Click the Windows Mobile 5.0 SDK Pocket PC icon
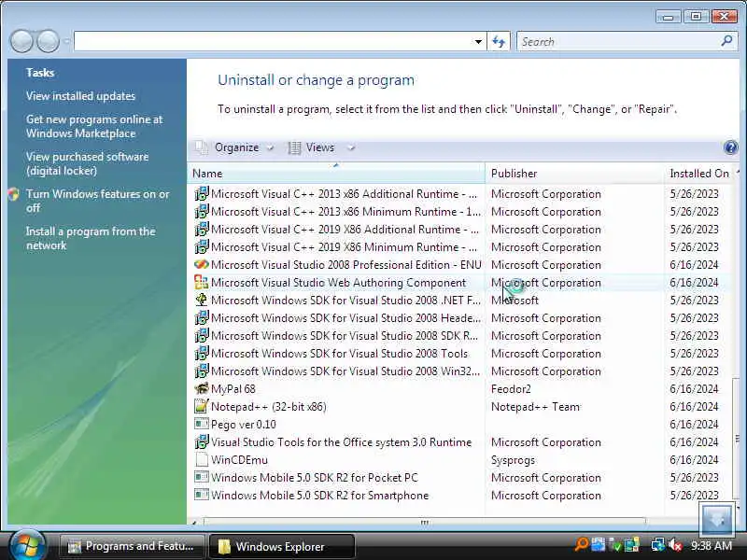This screenshot has width=747, height=560. (202, 477)
